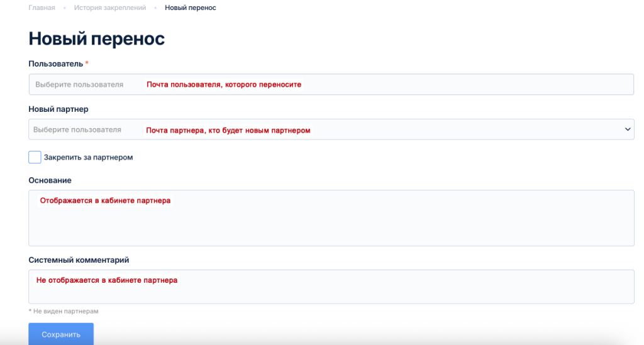Click the Новый партнер field label

[x=58, y=109]
